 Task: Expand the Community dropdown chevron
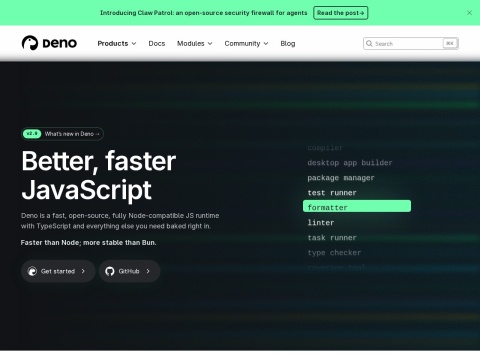point(266,44)
